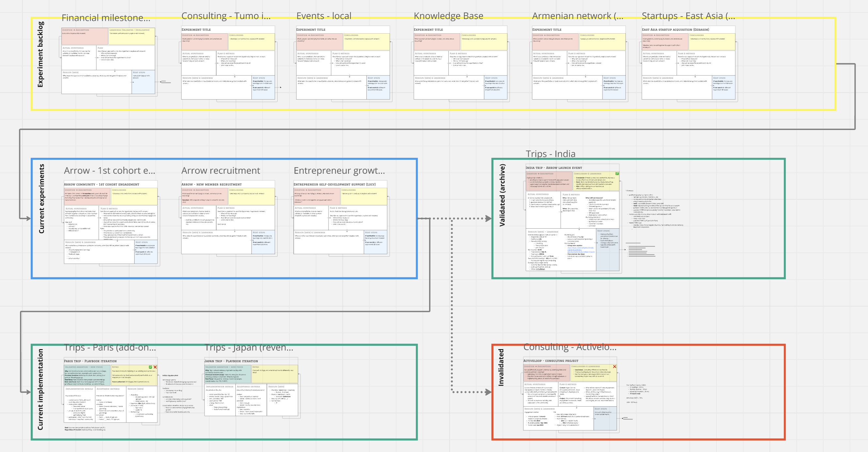Select the 'Arrow - 1st cohort e...' frame title
The image size is (868, 452).
click(109, 170)
